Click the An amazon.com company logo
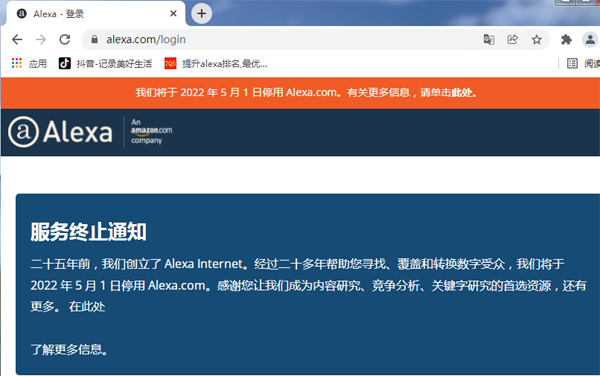This screenshot has height=376, width=600. (152, 132)
